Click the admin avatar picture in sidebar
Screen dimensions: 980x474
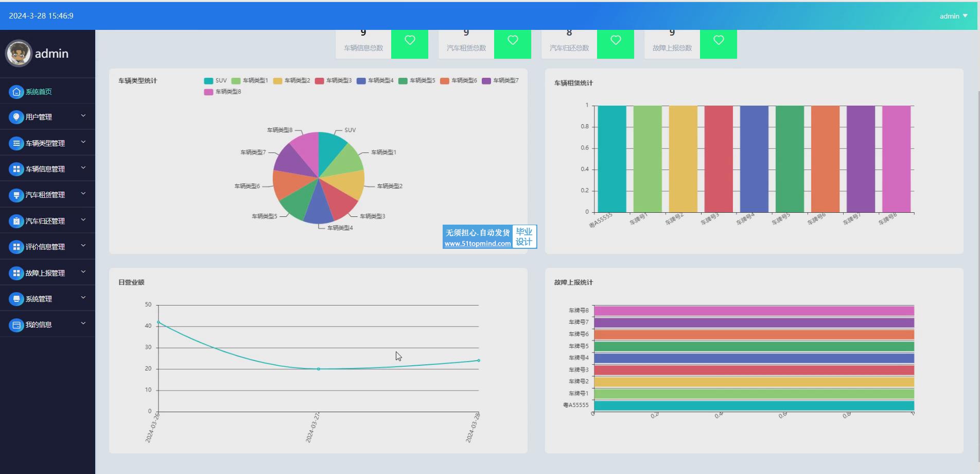pos(19,53)
